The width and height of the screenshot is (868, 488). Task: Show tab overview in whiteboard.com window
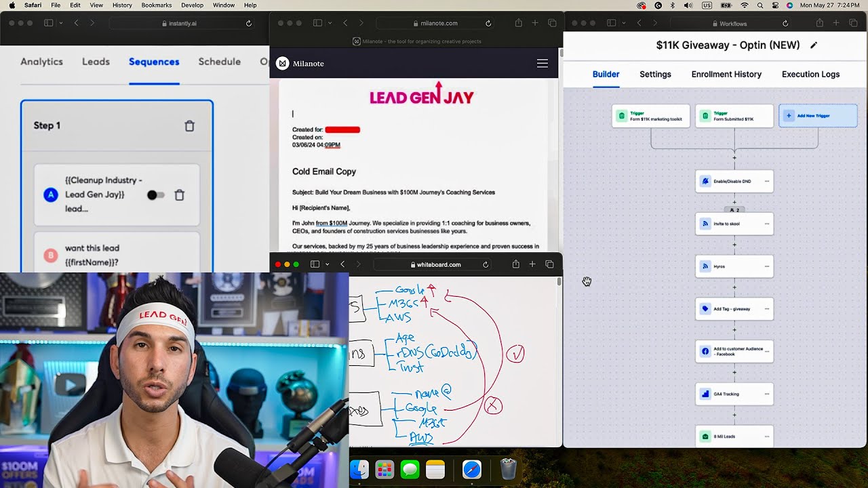549,264
